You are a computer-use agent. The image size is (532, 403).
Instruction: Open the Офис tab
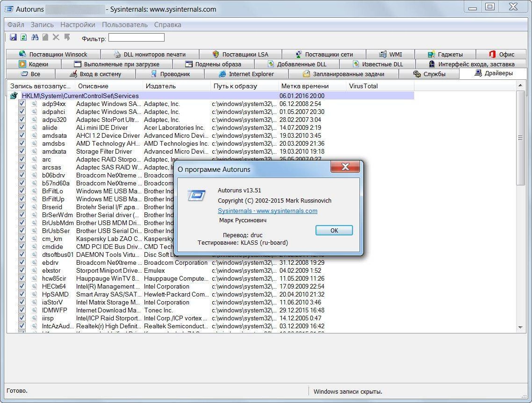[x=502, y=54]
